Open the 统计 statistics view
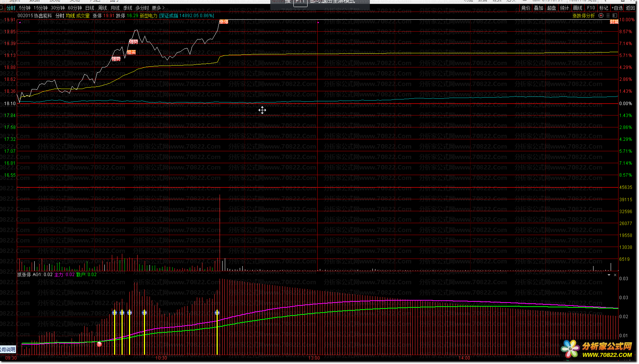This screenshot has height=364, width=639. click(564, 8)
